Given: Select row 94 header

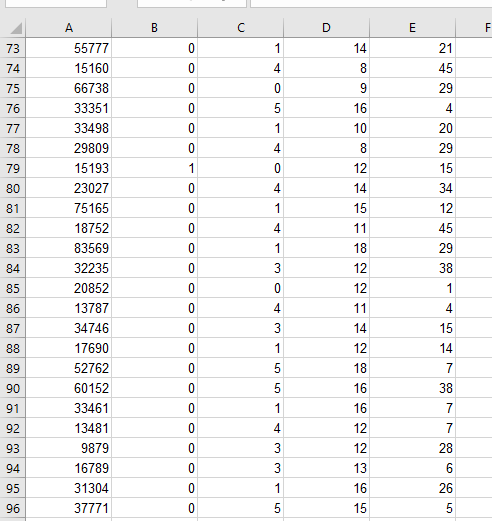Looking at the screenshot, I should [13, 468].
